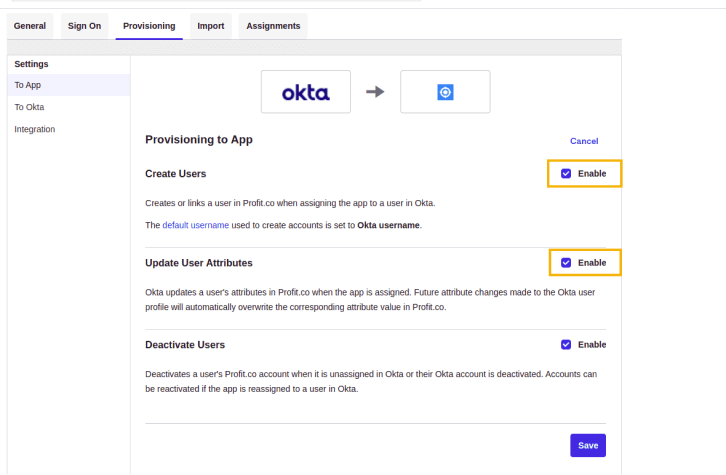This screenshot has height=475, width=726.
Task: Toggle Deactivate Users Enable checkbox
Action: (566, 345)
